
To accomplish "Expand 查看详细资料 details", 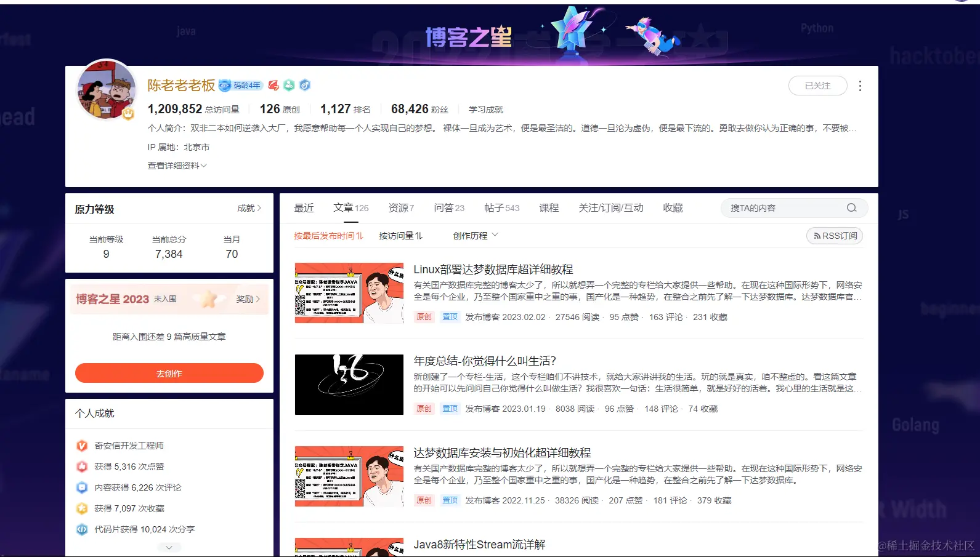I will coord(177,166).
